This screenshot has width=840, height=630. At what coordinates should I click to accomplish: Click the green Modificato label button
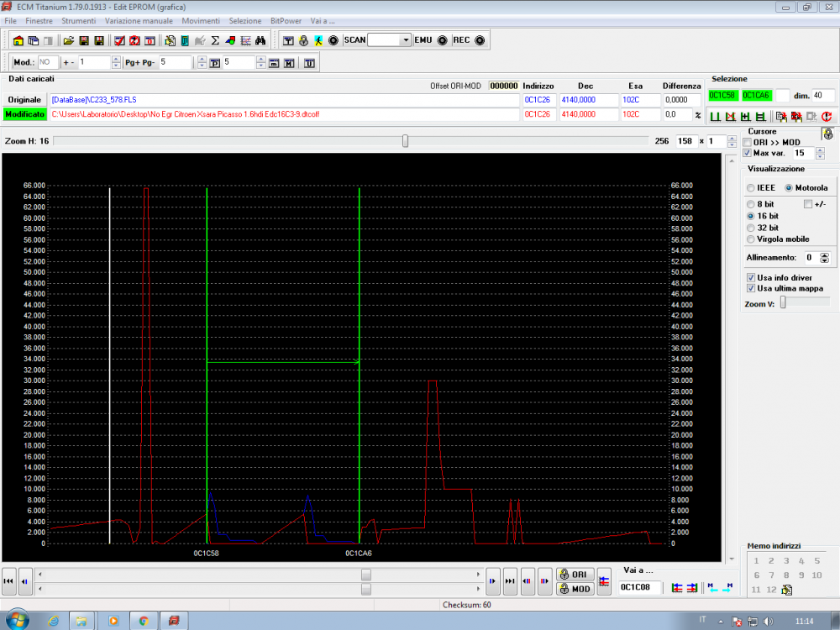point(24,114)
